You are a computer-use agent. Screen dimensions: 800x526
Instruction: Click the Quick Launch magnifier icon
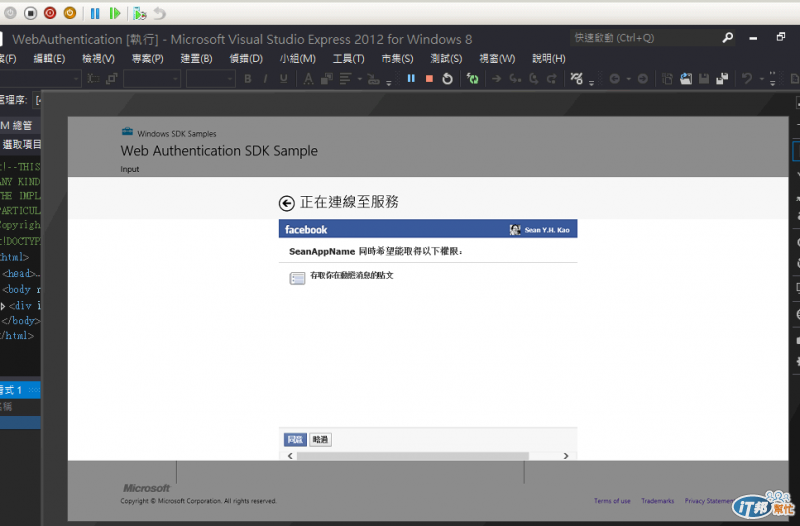728,38
